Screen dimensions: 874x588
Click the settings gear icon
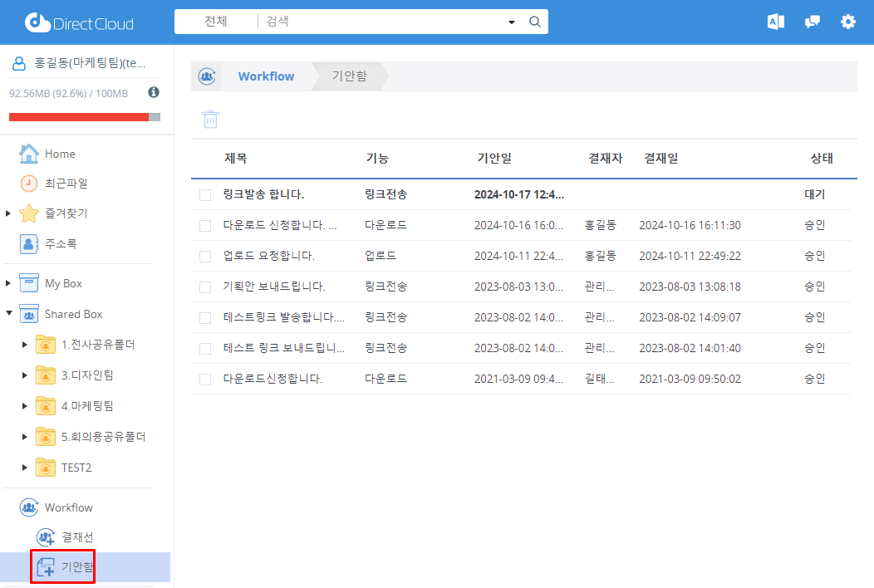coord(847,22)
